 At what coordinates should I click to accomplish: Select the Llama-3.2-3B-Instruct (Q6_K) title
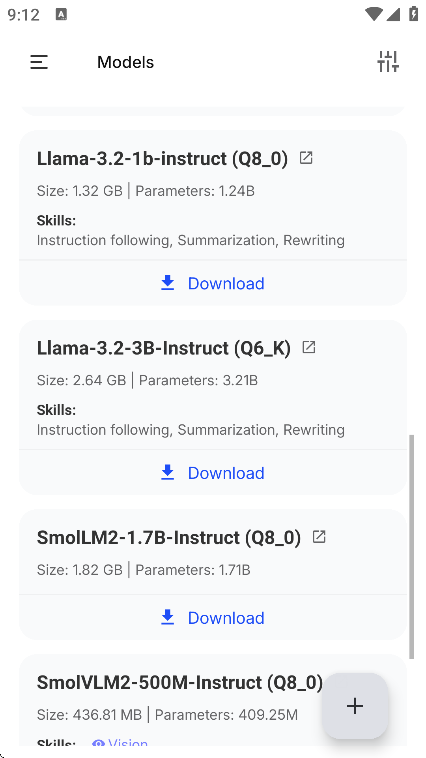[164, 348]
